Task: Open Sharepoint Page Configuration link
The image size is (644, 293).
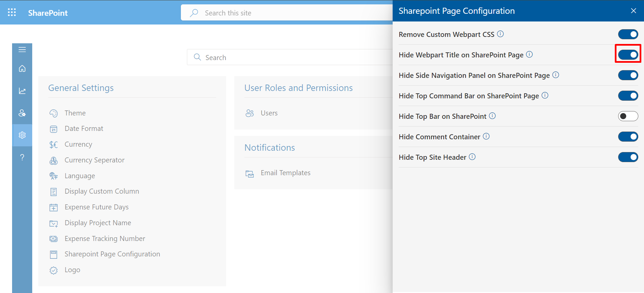Action: point(112,254)
